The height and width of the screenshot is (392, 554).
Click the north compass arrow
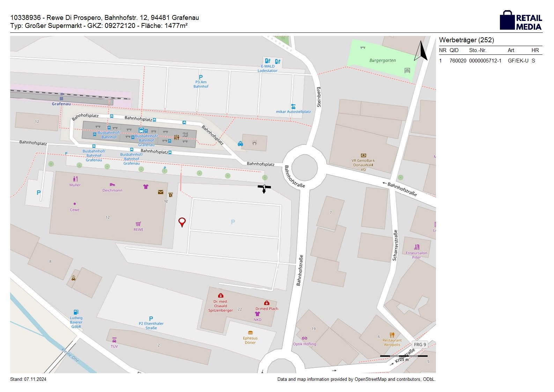tap(421, 51)
